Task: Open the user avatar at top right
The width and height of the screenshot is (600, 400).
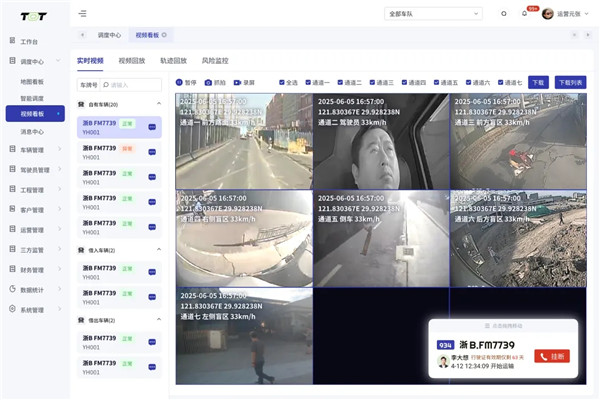Action: (x=548, y=13)
